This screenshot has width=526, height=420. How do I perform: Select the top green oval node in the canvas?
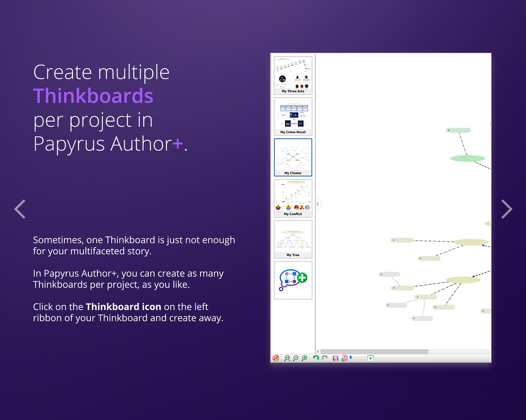[x=468, y=158]
